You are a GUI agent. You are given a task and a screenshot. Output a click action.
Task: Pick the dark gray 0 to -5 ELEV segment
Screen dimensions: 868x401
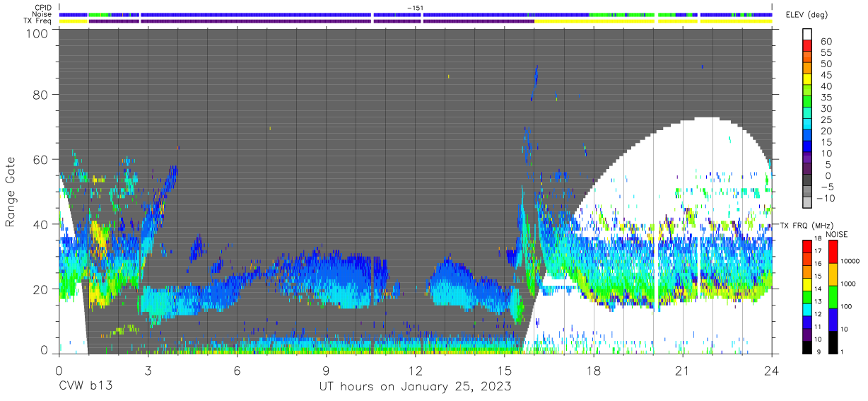(808, 181)
